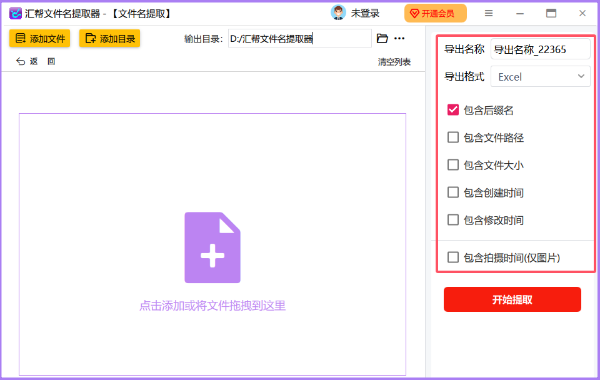
Task: Open the hamburger menu icon
Action: click(489, 13)
